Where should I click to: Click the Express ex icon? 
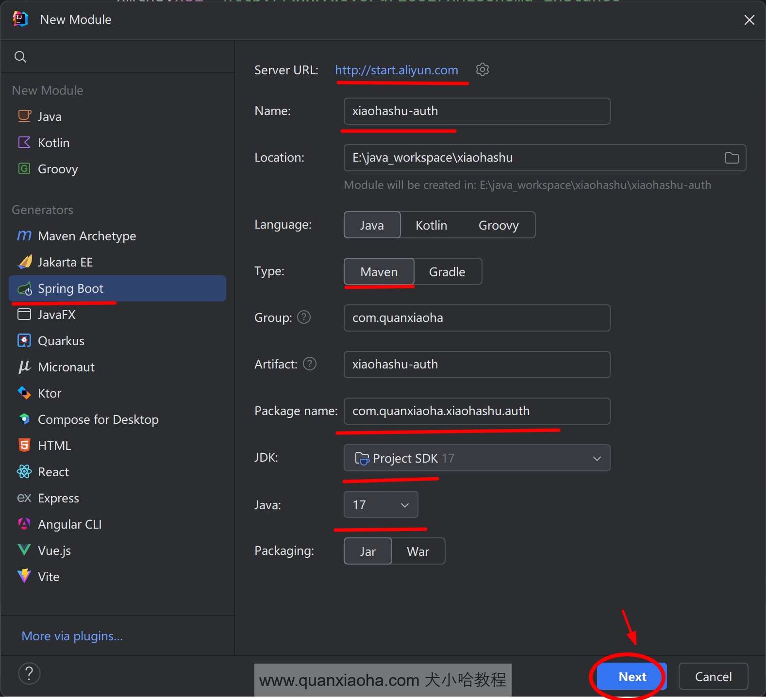[x=24, y=498]
